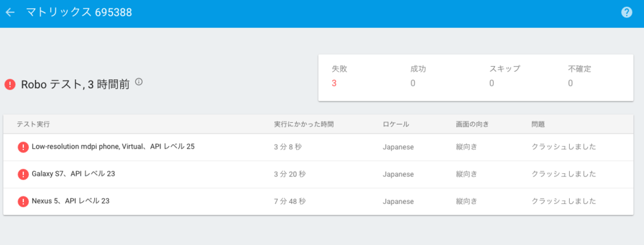Click the ロケール column header

coord(396,124)
